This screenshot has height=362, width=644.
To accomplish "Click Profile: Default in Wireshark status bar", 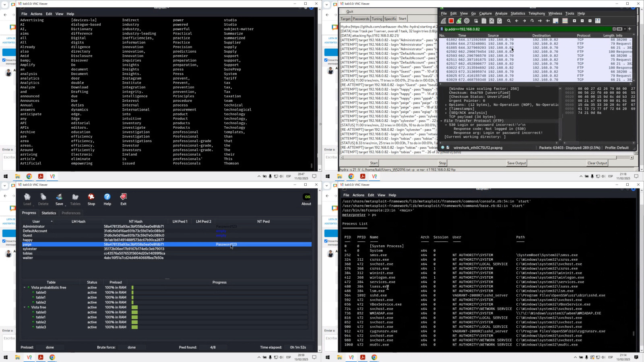I will [617, 148].
